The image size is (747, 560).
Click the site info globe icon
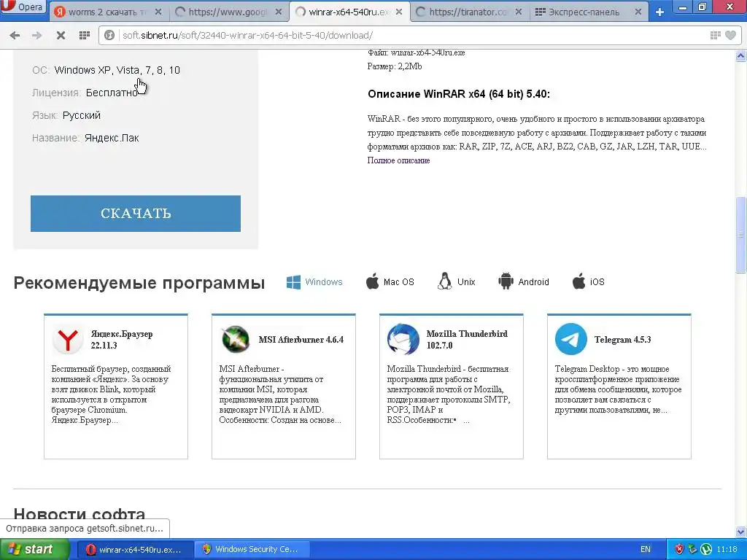coord(109,35)
